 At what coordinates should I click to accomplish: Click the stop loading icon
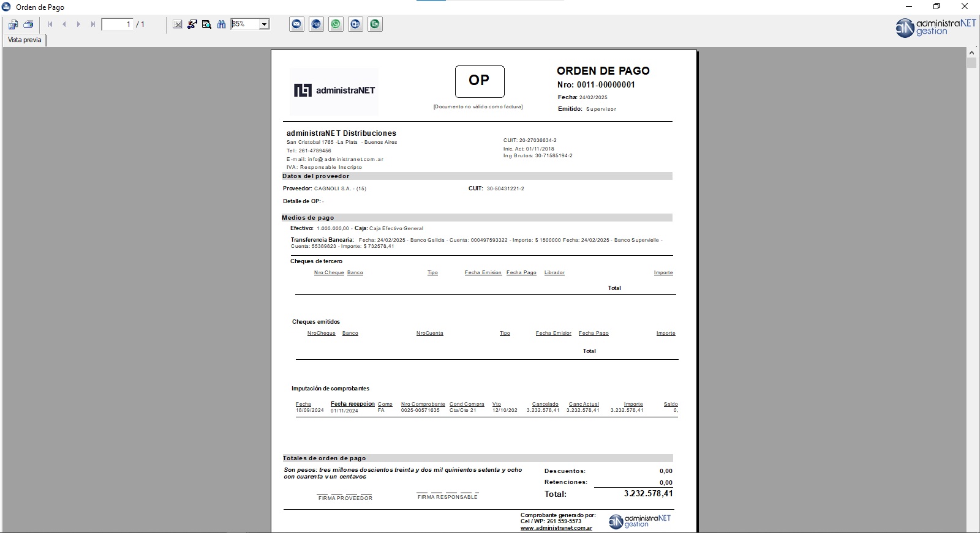[177, 24]
